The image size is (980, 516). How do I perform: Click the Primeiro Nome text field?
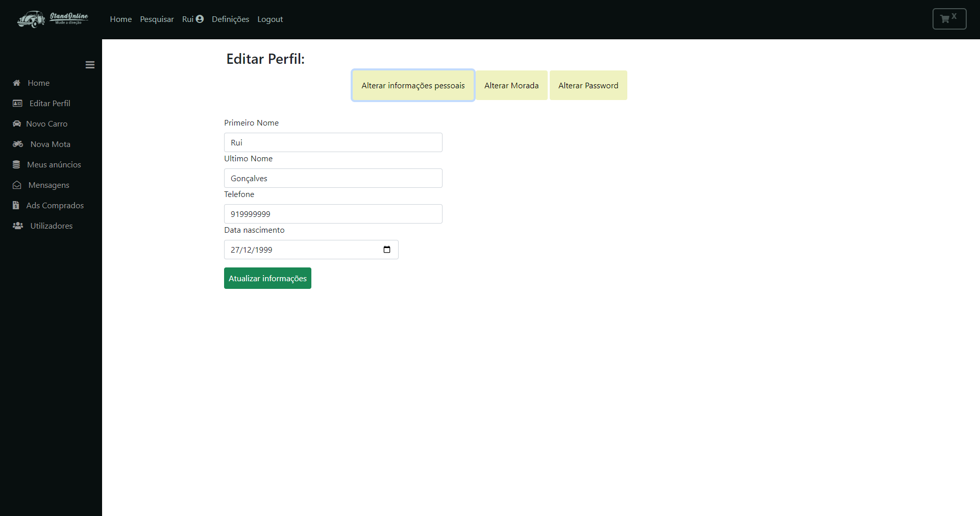[333, 142]
